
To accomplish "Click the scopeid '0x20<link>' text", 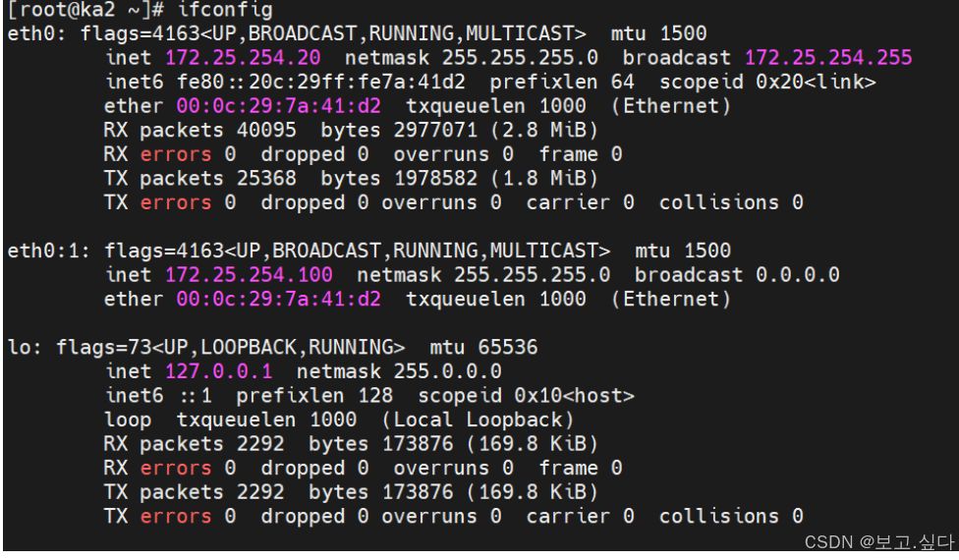I will [816, 82].
